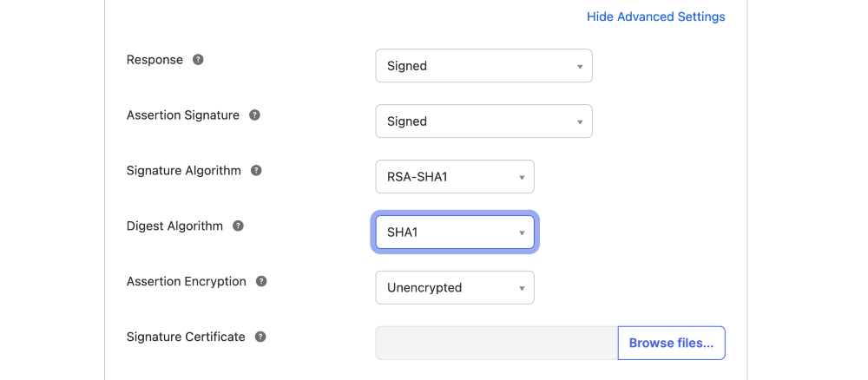
Task: Expand the SHA1 Digest Algorithm dropdown
Action: pos(455,232)
